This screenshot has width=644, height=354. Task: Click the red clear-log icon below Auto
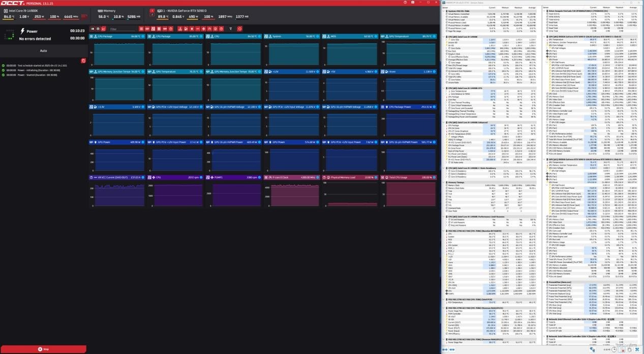click(x=83, y=61)
